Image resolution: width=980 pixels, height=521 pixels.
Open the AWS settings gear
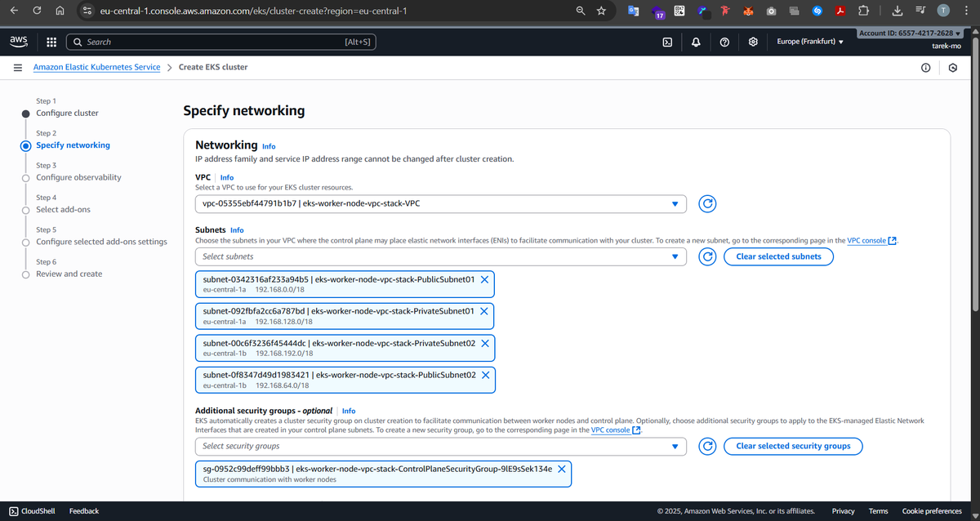coord(753,42)
